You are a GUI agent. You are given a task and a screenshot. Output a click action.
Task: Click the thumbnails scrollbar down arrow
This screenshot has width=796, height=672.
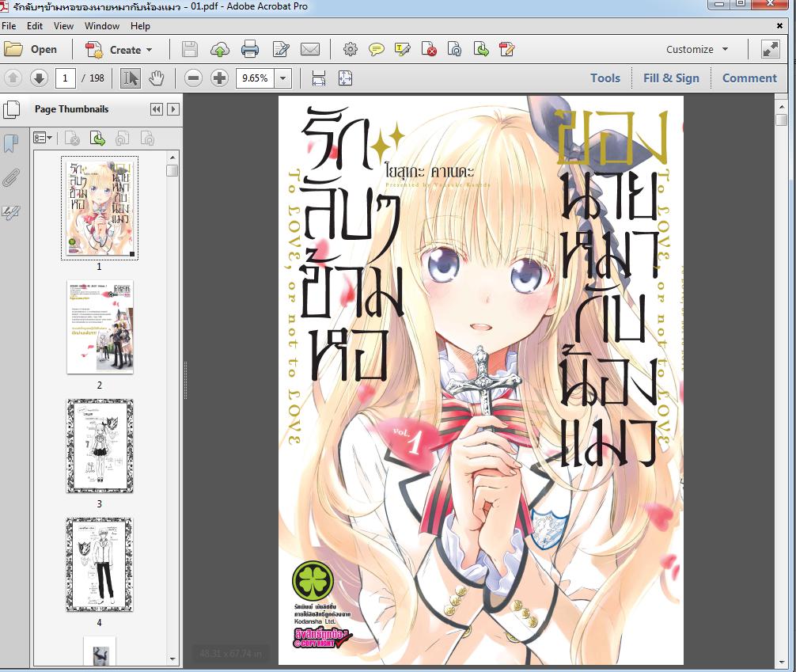[x=172, y=659]
